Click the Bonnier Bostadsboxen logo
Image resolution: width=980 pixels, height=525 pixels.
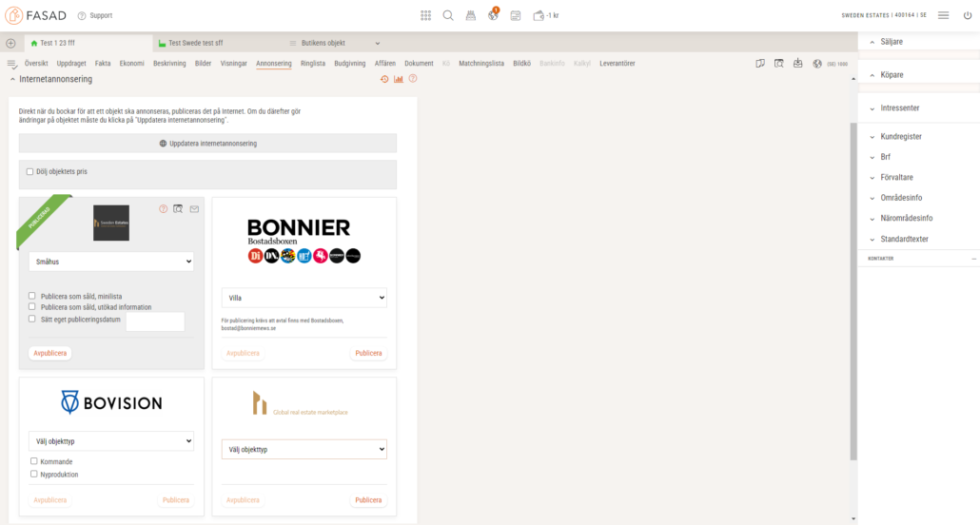tap(304, 242)
